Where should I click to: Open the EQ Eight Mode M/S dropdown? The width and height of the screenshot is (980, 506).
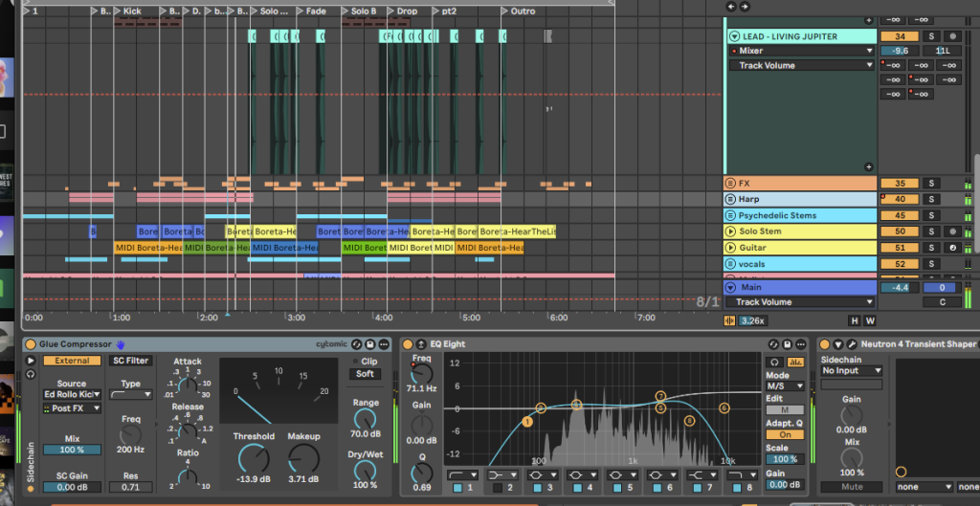coord(785,386)
